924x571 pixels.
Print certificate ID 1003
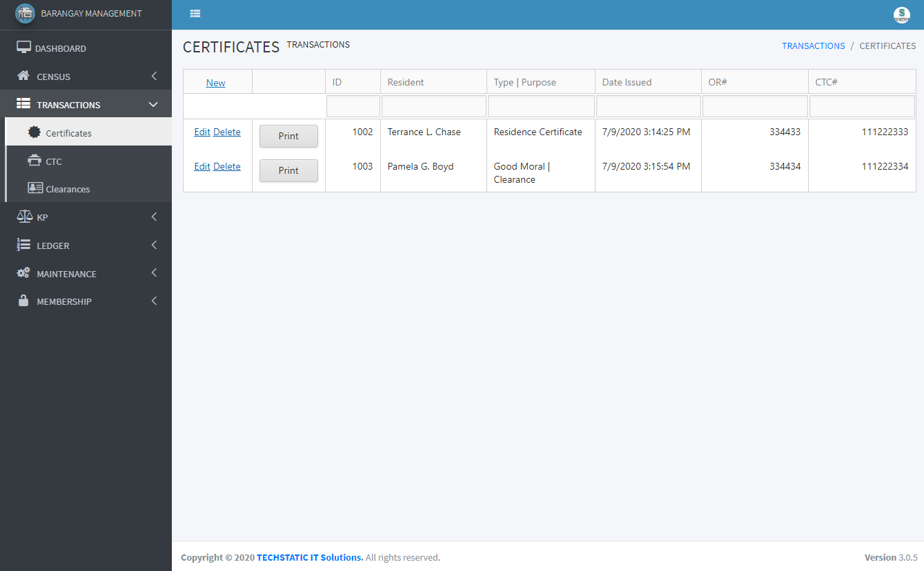(x=288, y=170)
